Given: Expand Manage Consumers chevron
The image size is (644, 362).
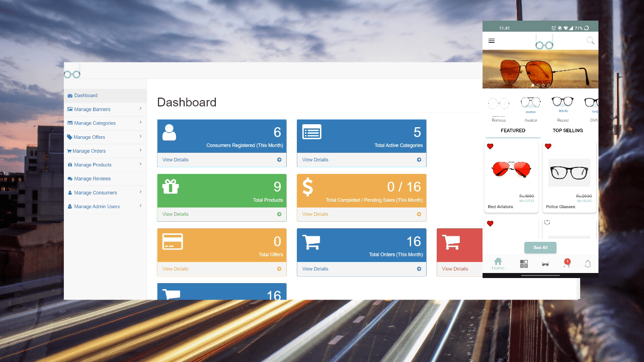Looking at the screenshot, I should [140, 192].
